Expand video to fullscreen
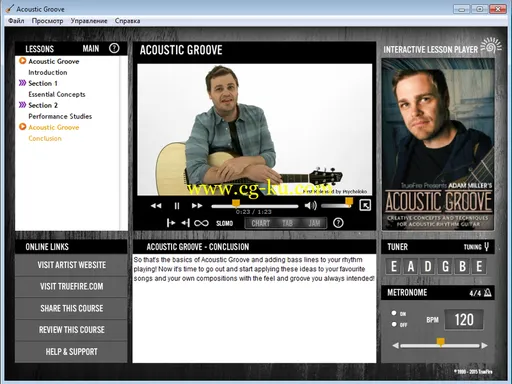Screen dimensions: 512x384 tap(365, 205)
